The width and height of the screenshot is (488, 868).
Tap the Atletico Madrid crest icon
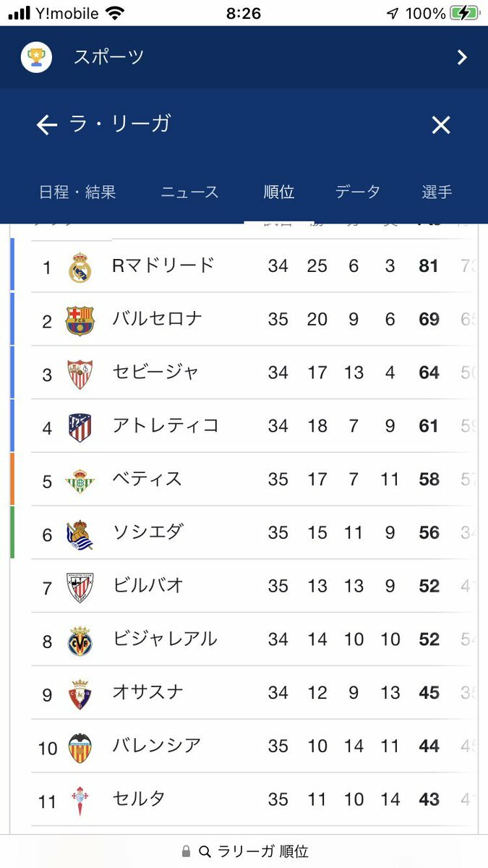(80, 427)
